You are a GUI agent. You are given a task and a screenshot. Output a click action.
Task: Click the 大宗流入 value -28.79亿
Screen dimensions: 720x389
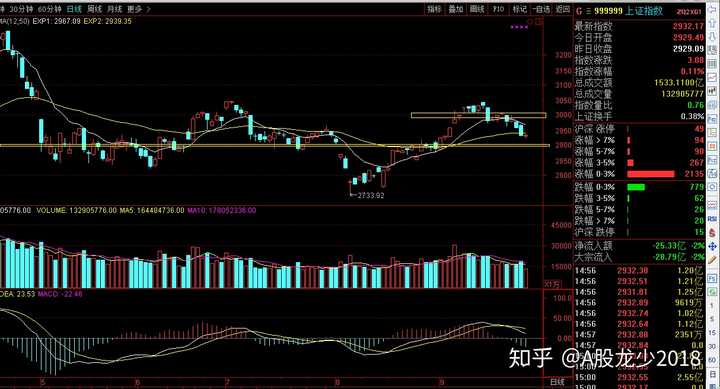pyautogui.click(x=669, y=257)
